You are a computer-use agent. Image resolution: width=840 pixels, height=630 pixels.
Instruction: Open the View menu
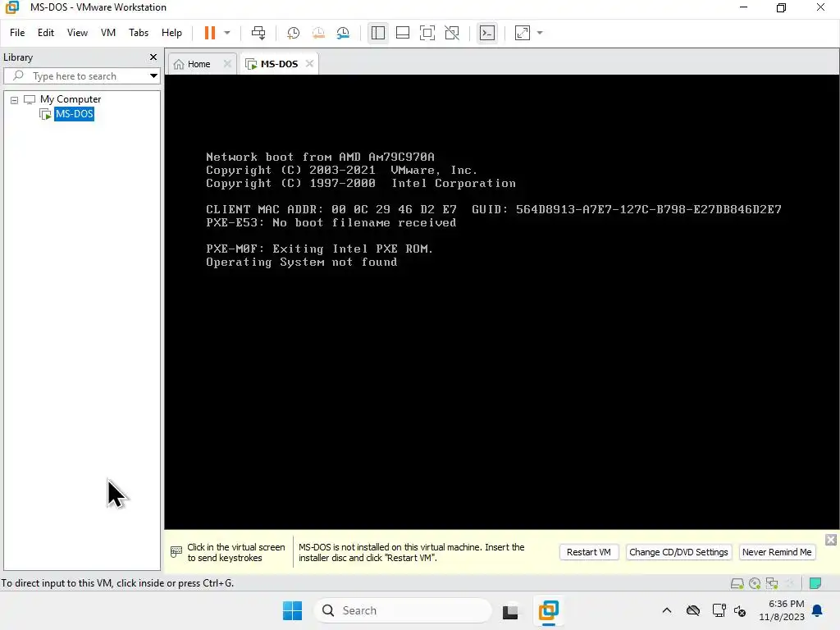(x=77, y=33)
